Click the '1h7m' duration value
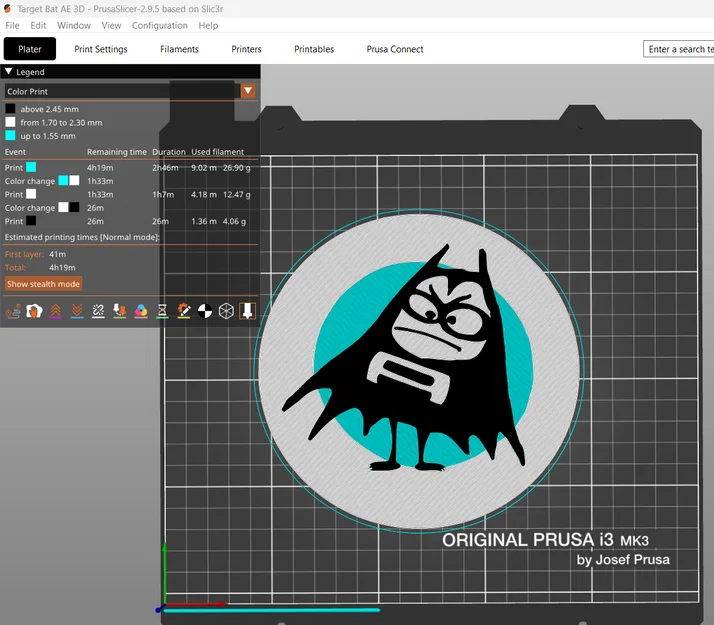The image size is (714, 625). [x=163, y=194]
